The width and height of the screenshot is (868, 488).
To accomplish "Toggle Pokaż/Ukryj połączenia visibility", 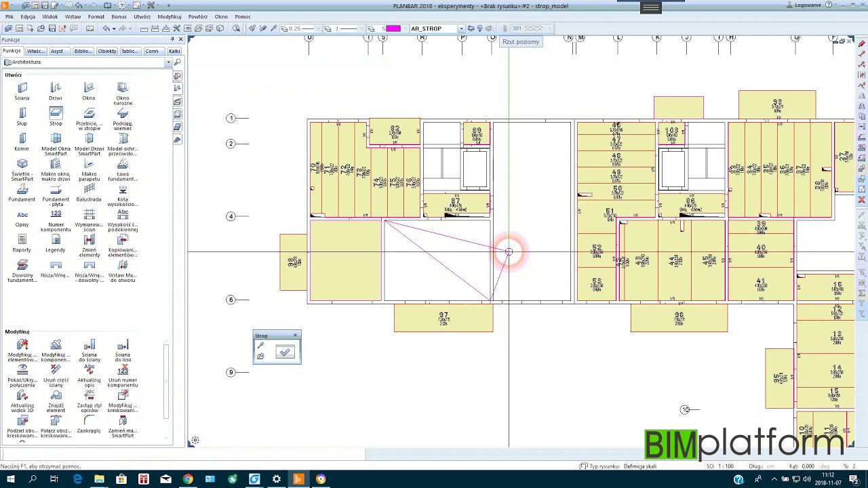I will pos(22,376).
